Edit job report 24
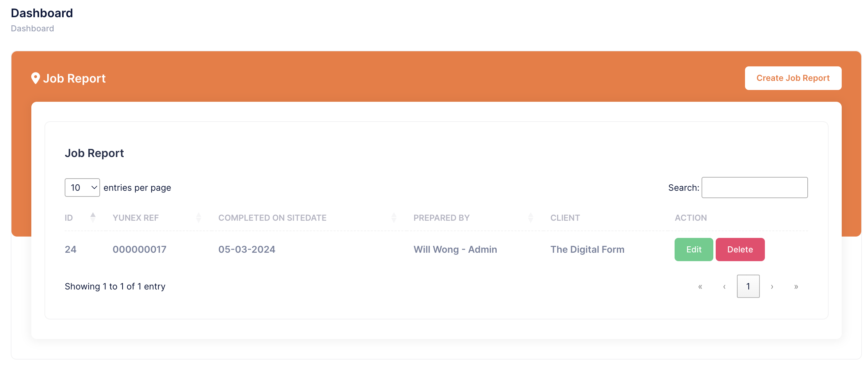The width and height of the screenshot is (868, 370). point(693,250)
